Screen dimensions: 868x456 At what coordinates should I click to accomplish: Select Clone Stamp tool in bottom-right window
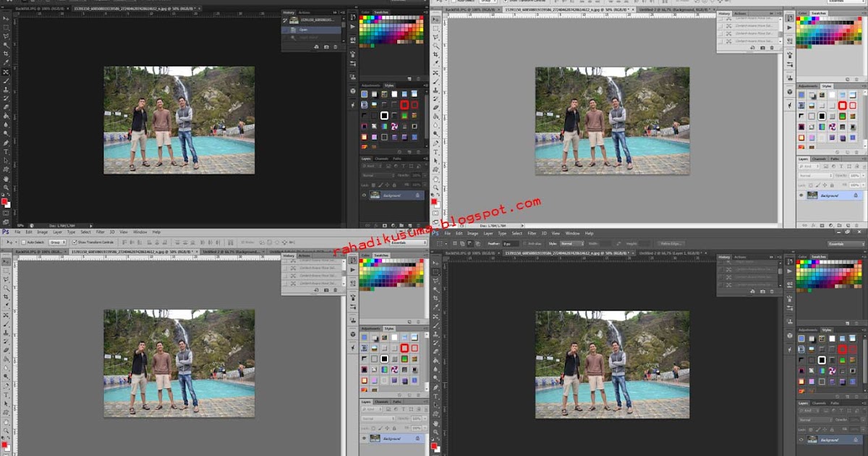(x=435, y=334)
